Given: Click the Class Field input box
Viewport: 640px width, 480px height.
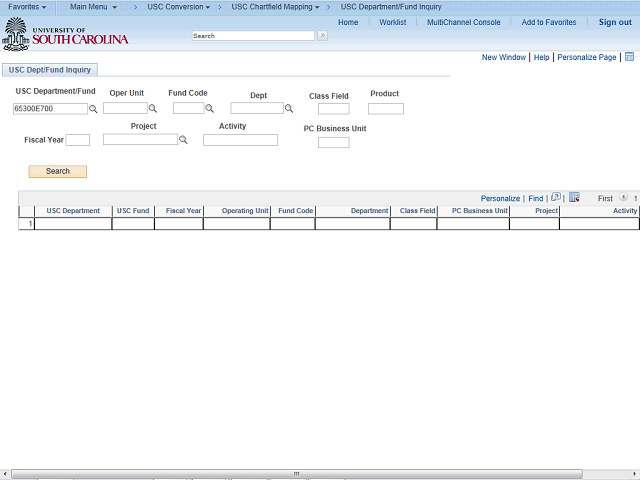Looking at the screenshot, I should coord(333,109).
